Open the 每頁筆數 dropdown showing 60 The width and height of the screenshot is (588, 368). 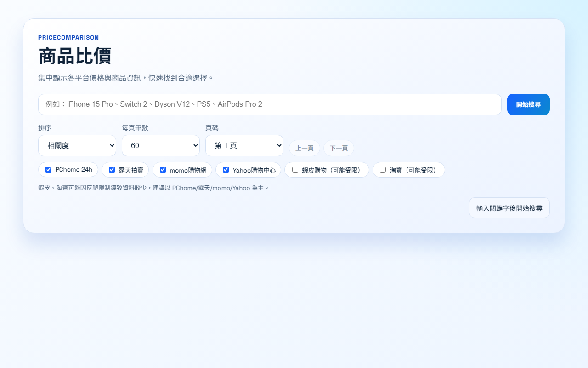pos(161,145)
